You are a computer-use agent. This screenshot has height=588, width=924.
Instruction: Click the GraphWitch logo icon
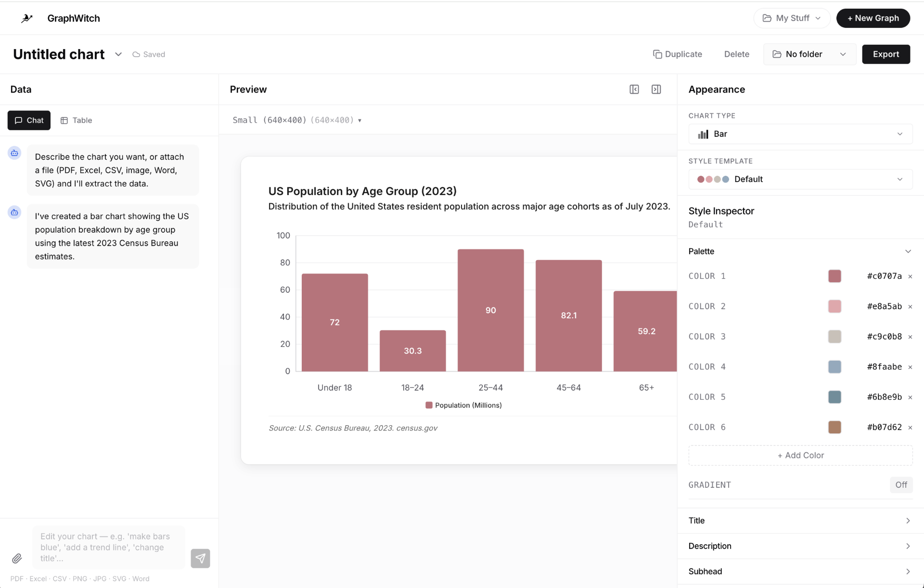[x=27, y=18]
